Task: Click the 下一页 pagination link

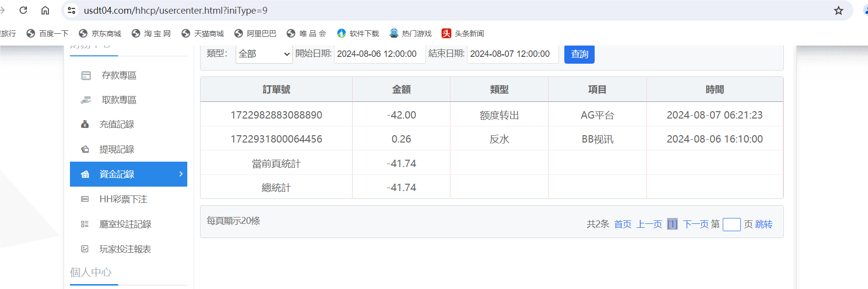Action: (x=695, y=224)
